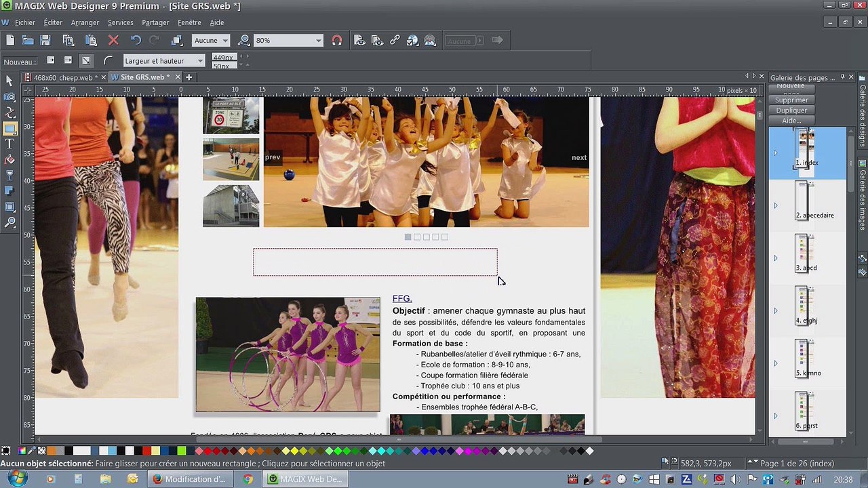Toggle the red snap magnet
Image resolution: width=868 pixels, height=488 pixels.
tap(337, 41)
